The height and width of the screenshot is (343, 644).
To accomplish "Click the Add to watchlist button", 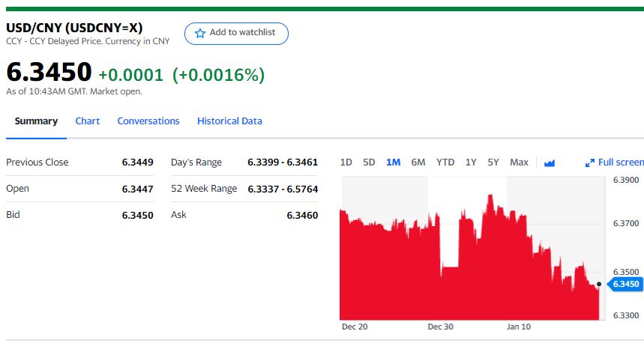I will (x=236, y=33).
